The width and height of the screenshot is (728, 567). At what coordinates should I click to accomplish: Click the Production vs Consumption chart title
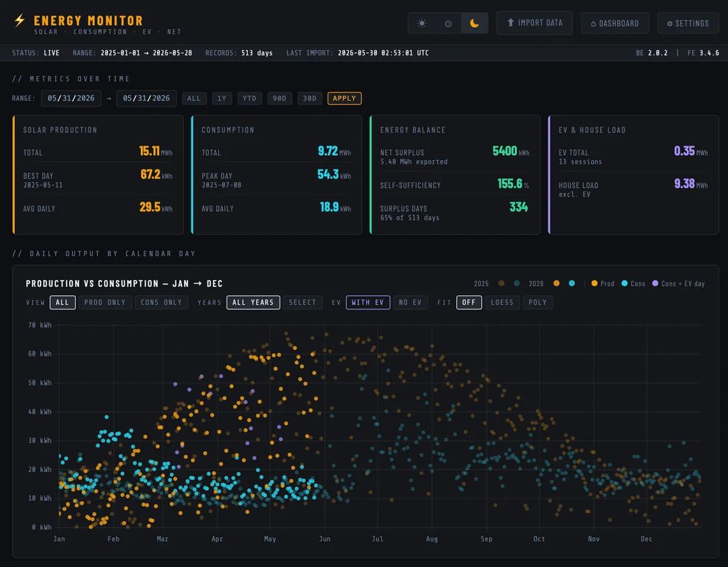[125, 284]
